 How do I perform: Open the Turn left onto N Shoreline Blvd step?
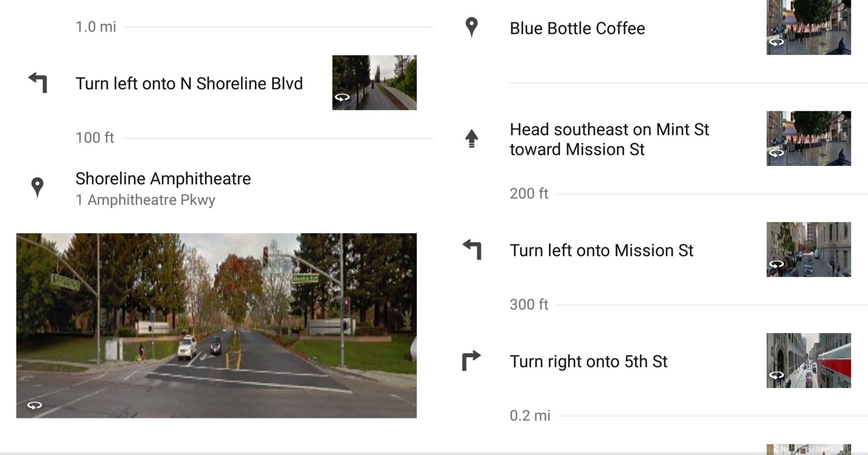[x=189, y=83]
